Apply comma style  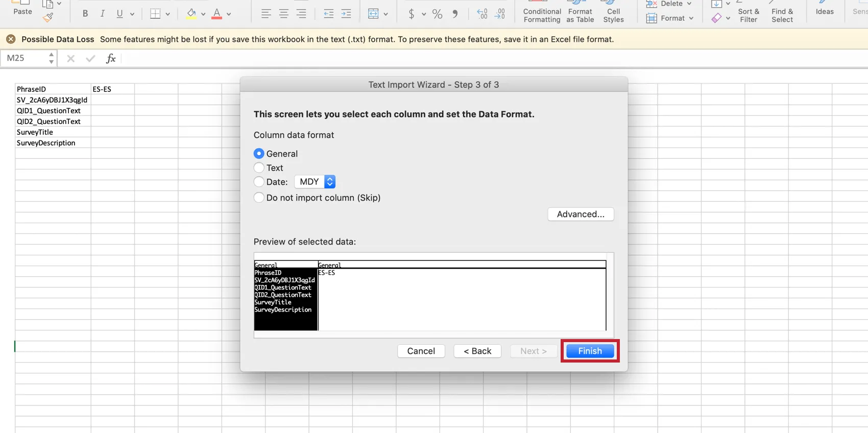coord(455,14)
